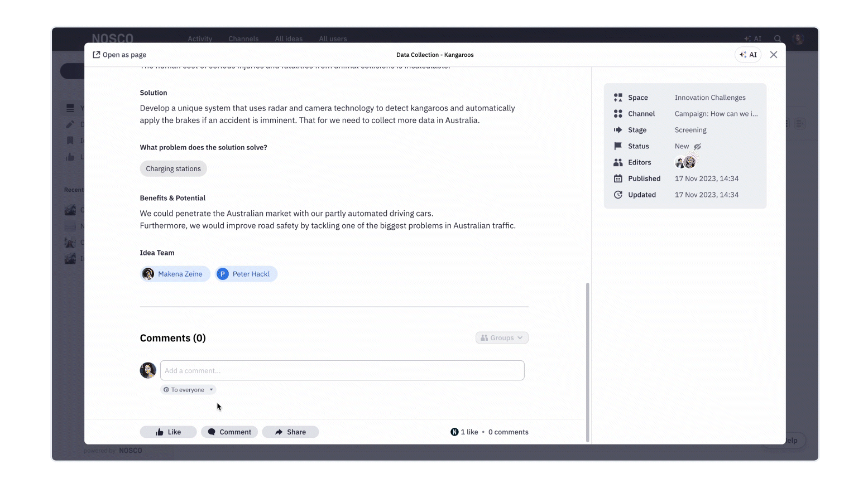The width and height of the screenshot is (868, 488).
Task: Like the idea using the thumbs-up button
Action: tap(168, 432)
